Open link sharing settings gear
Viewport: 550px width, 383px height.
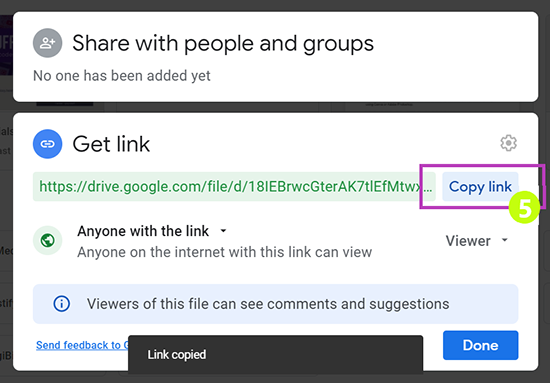tap(508, 143)
